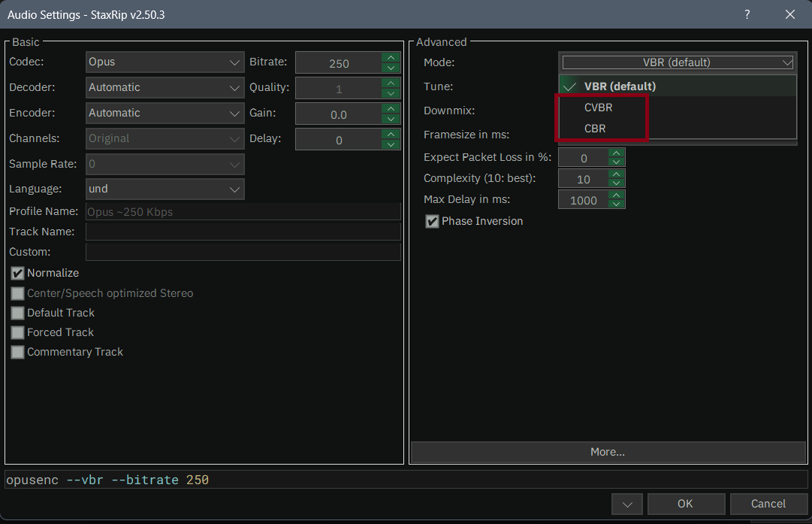
Task: Click the Expect Packet Loss value field
Action: (584, 158)
